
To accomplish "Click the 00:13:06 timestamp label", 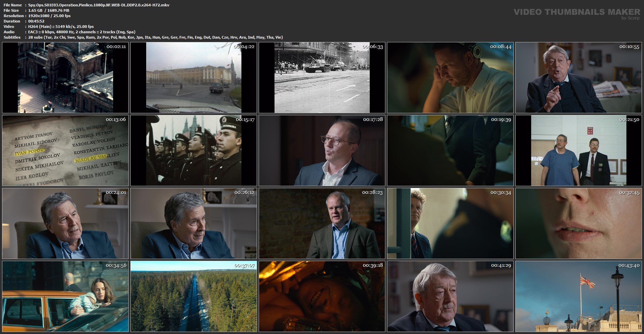I will pos(116,119).
